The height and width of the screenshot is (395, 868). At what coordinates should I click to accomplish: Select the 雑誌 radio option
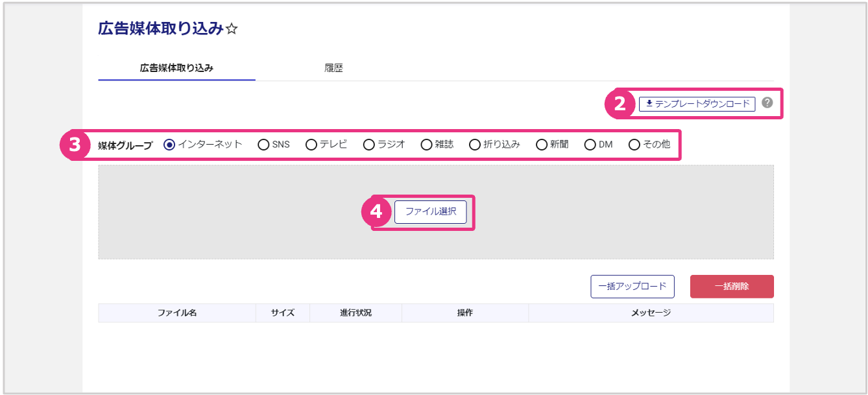426,145
